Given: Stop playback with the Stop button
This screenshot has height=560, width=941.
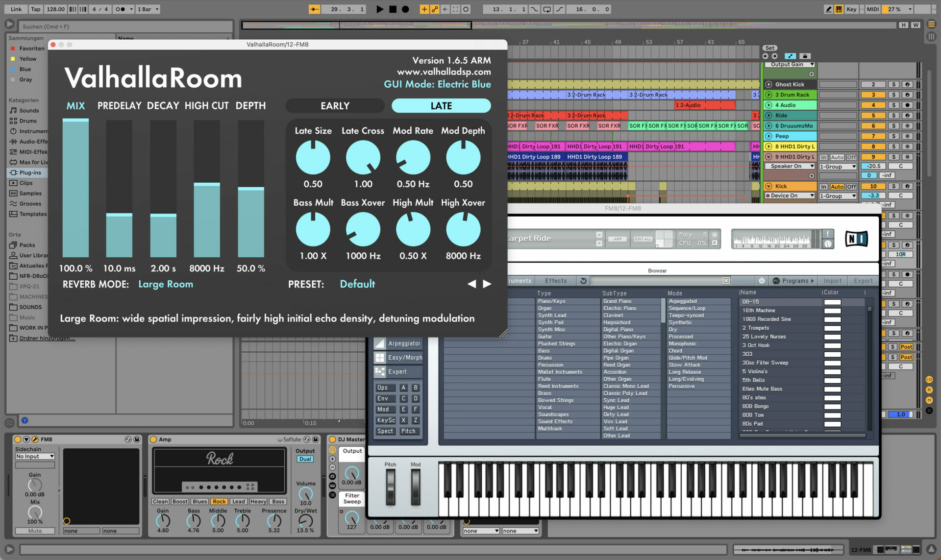Looking at the screenshot, I should click(x=393, y=9).
